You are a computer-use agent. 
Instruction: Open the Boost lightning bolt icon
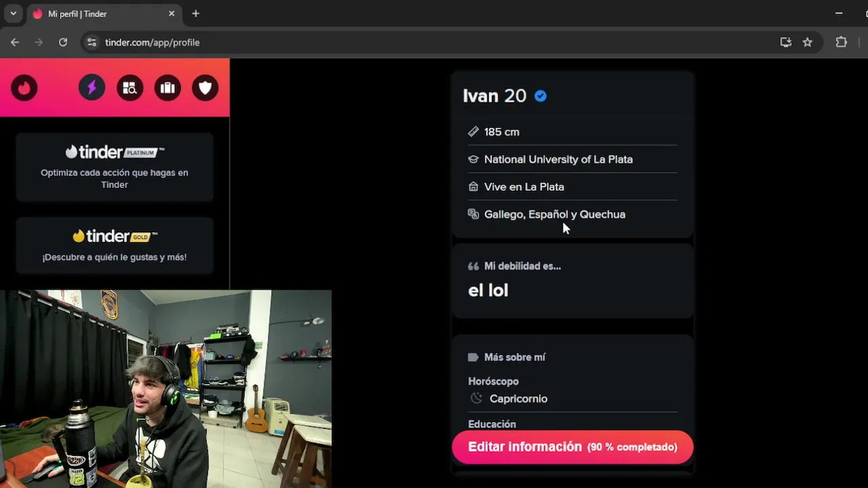click(x=92, y=88)
